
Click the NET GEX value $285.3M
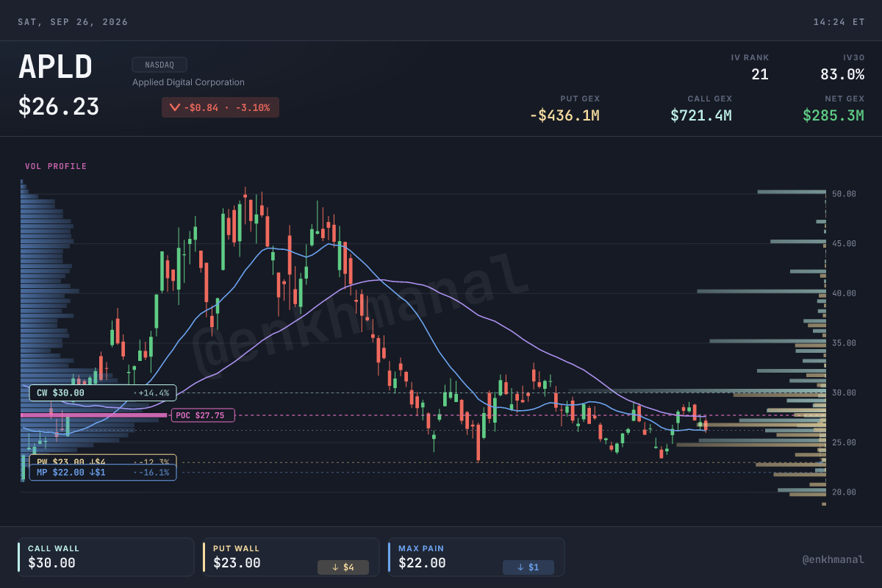[833, 115]
